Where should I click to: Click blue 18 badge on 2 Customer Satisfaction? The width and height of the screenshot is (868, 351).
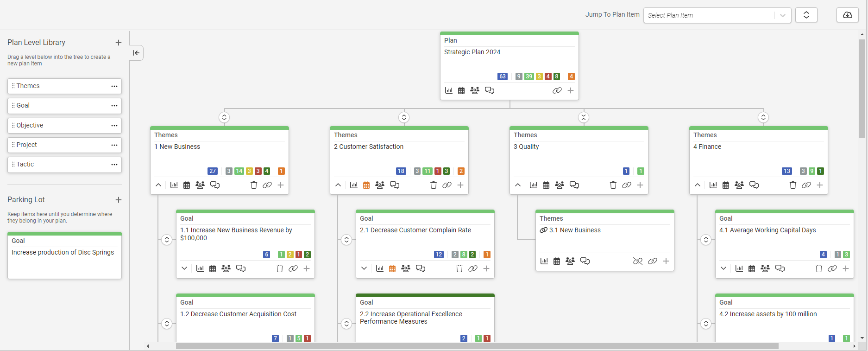401,171
